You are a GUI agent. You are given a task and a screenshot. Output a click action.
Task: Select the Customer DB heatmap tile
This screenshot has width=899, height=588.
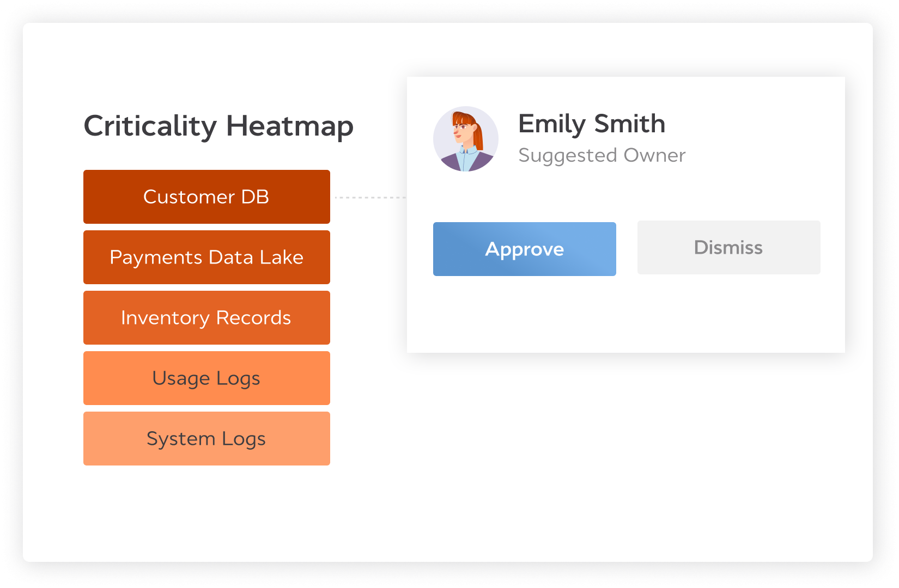206,197
